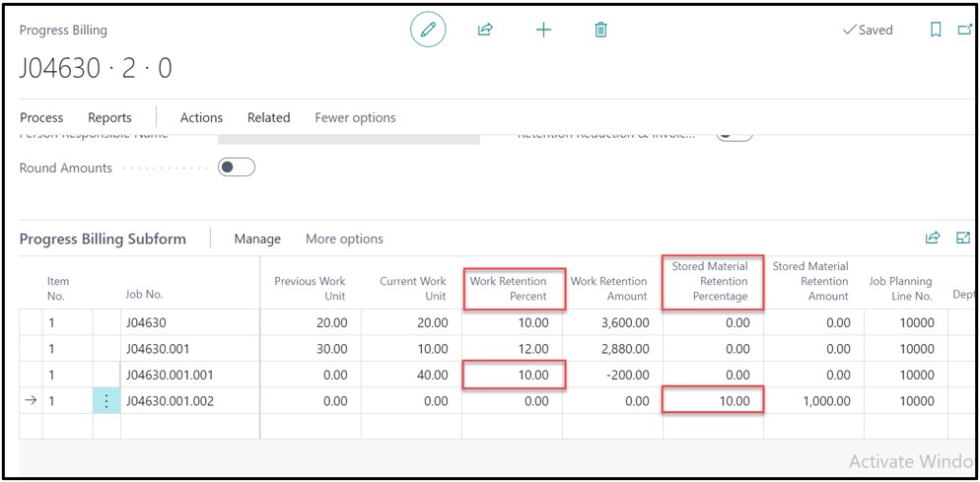Screen dimensions: 980x482
Task: Click the plus icon to create new
Action: pos(543,30)
